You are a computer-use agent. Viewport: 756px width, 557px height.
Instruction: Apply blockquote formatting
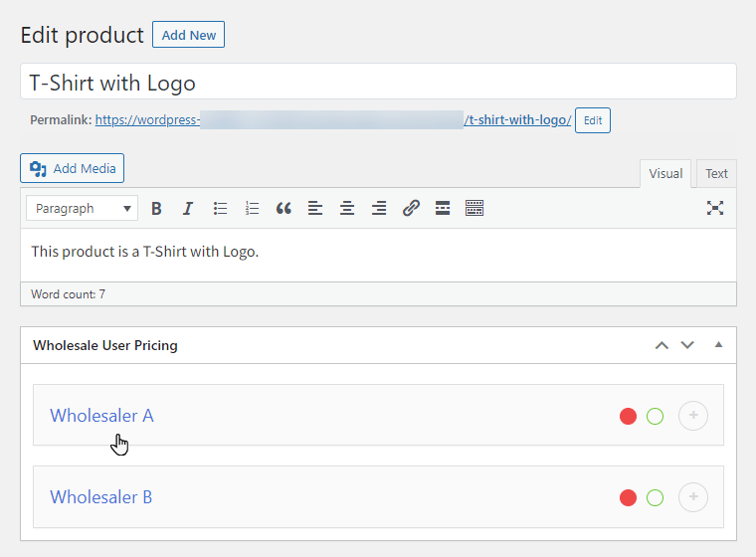tap(283, 208)
